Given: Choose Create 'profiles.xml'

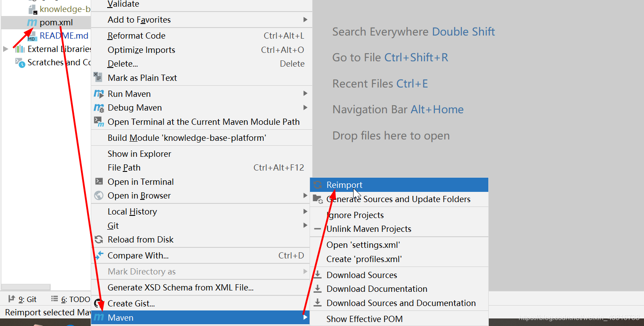Looking at the screenshot, I should 399,259.
